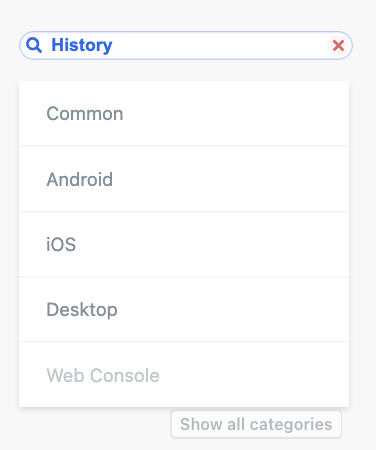Click the magnifying glass search icon
This screenshot has width=376, height=450.
(x=34, y=45)
